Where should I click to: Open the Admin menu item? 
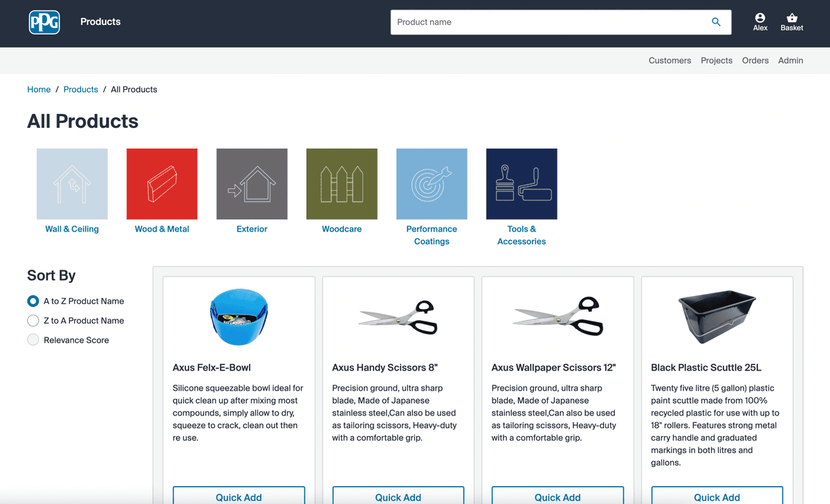tap(791, 61)
